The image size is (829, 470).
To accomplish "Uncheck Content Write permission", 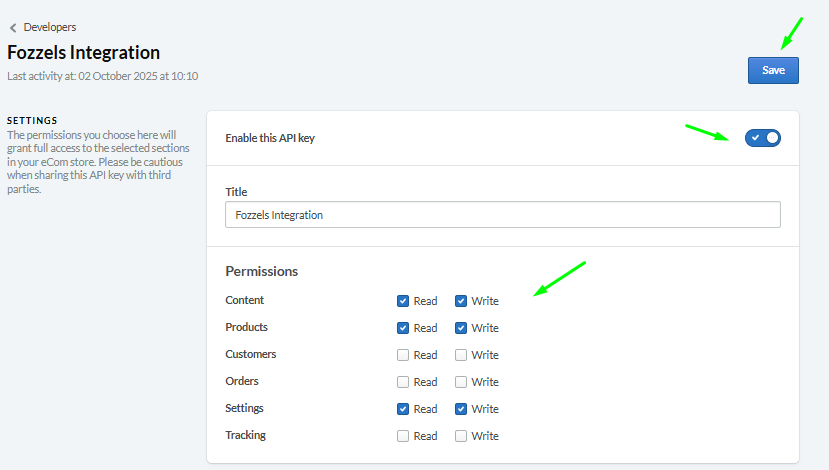I will pos(461,301).
